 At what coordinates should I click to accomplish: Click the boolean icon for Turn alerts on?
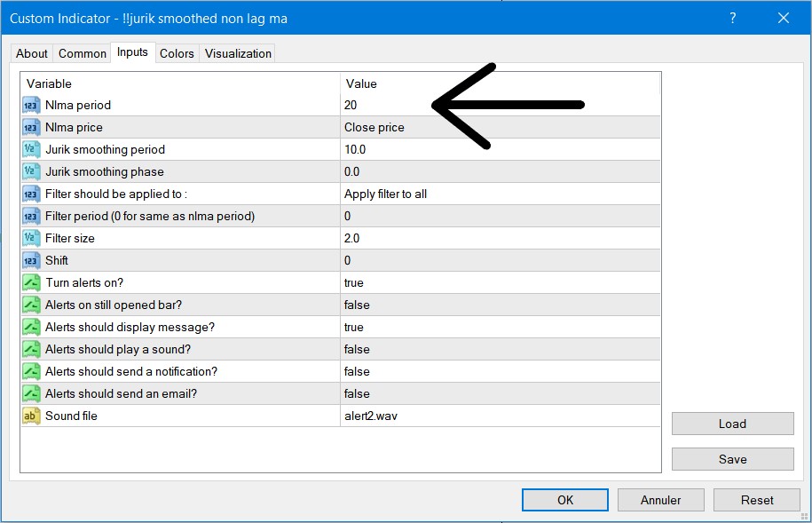click(x=31, y=282)
